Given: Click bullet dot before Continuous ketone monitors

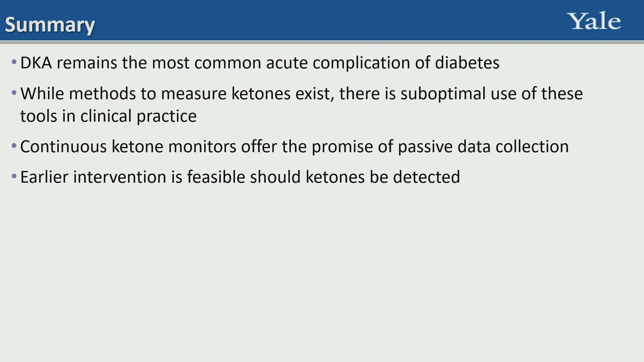Looking at the screenshot, I should pos(14,146).
